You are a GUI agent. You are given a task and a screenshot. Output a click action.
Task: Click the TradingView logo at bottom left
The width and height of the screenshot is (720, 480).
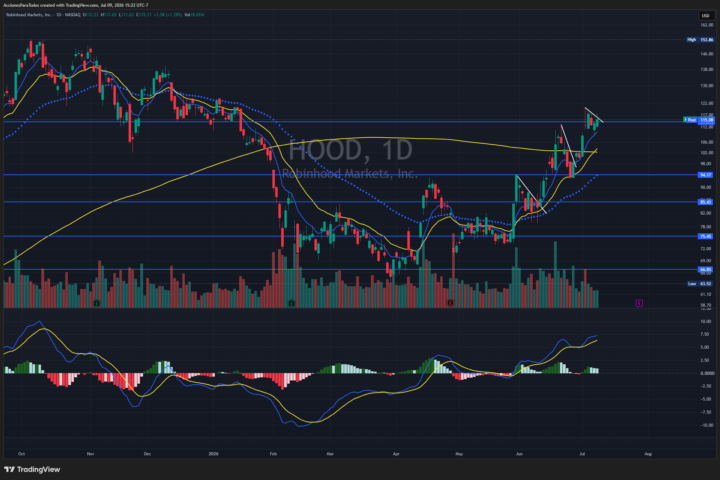[32, 469]
